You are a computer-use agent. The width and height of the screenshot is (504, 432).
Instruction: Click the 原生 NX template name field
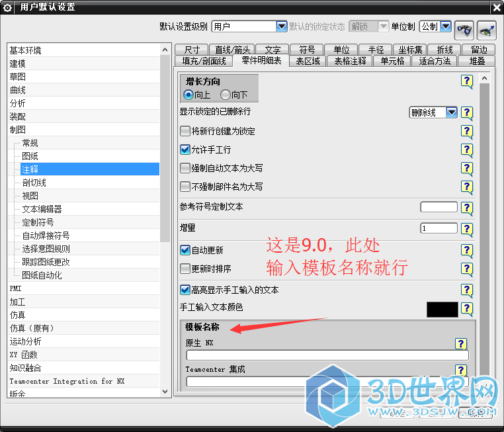coord(327,355)
